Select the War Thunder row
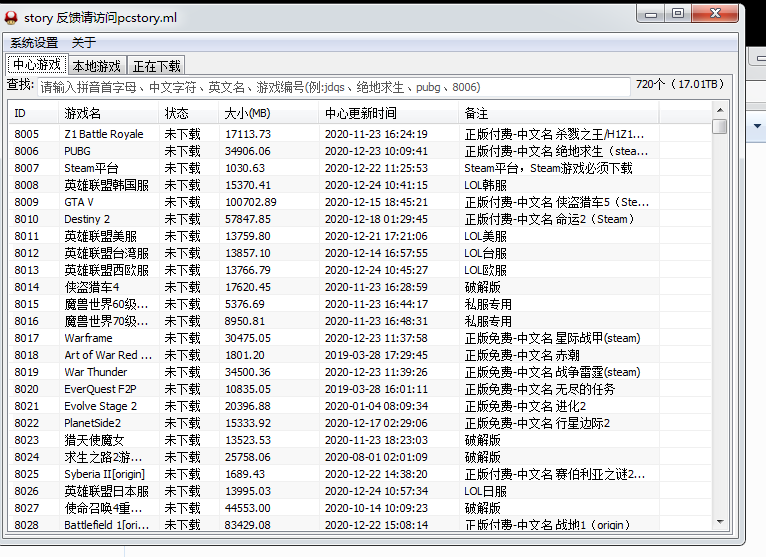This screenshot has width=766, height=557. tap(360, 372)
